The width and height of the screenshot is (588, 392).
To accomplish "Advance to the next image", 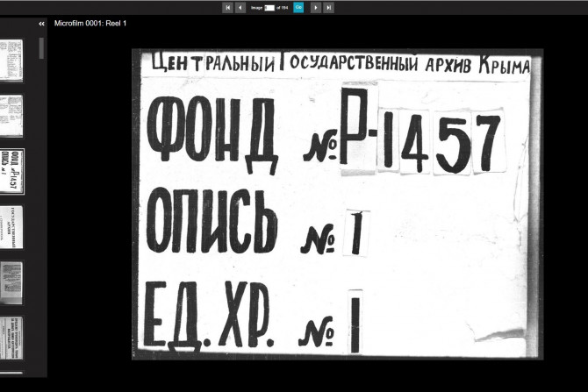I will [315, 7].
